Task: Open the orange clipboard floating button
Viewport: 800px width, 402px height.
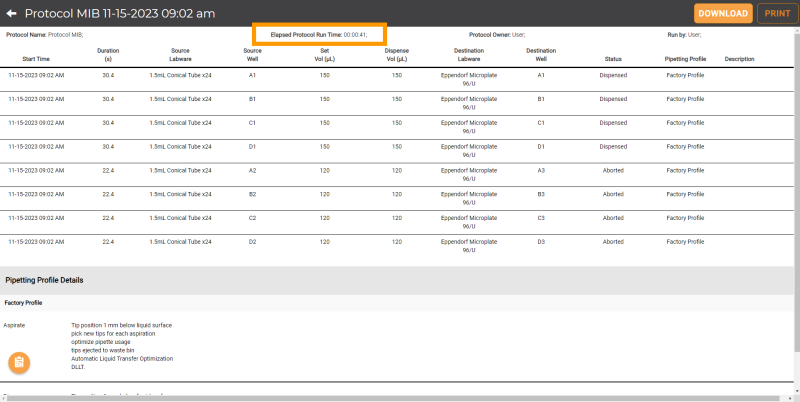Action: coord(19,362)
